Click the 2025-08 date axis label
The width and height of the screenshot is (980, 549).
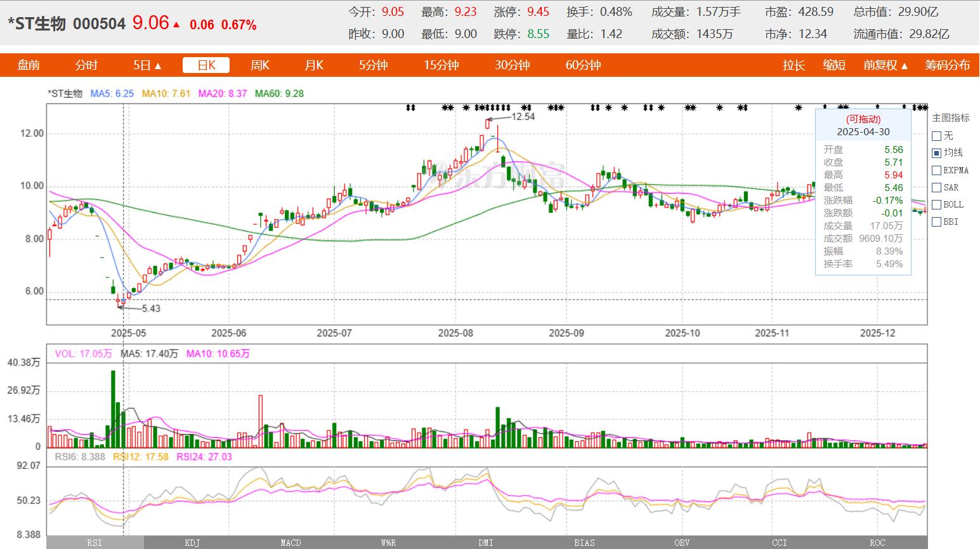[x=455, y=333]
